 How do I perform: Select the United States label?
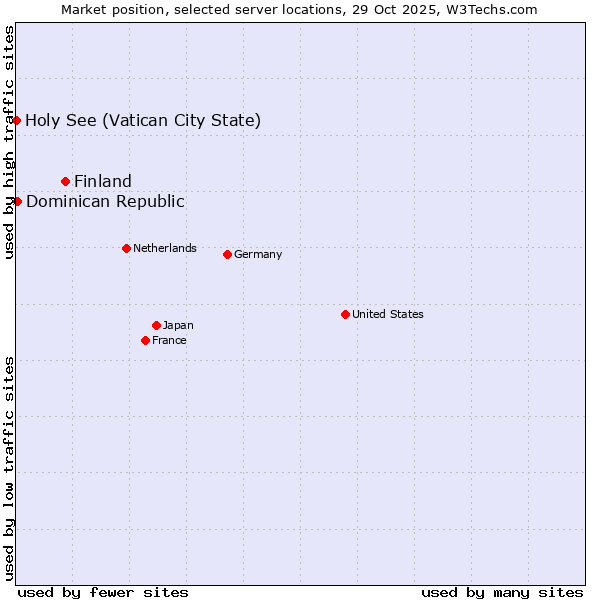coord(388,314)
